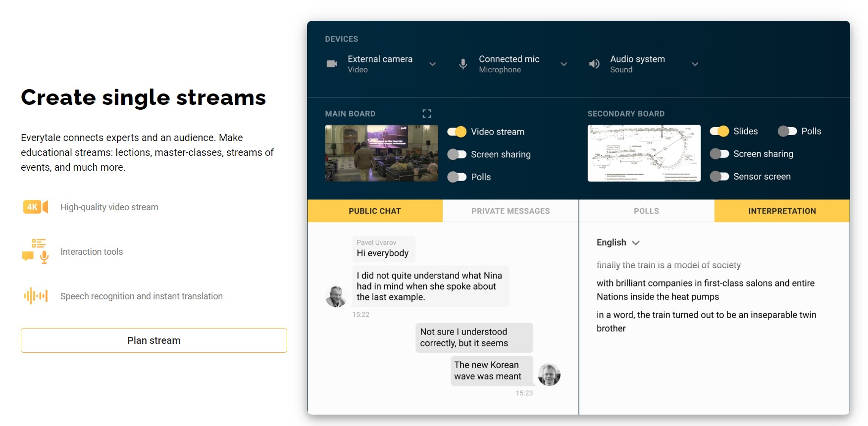The image size is (868, 426).
Task: Turn on the Sensor screen toggle
Action: (x=719, y=177)
